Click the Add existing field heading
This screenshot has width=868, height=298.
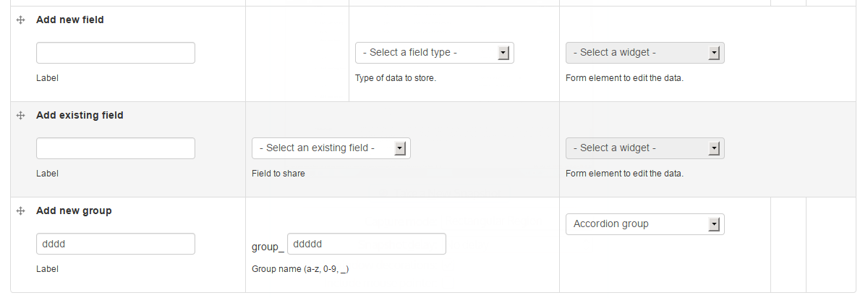(x=80, y=116)
